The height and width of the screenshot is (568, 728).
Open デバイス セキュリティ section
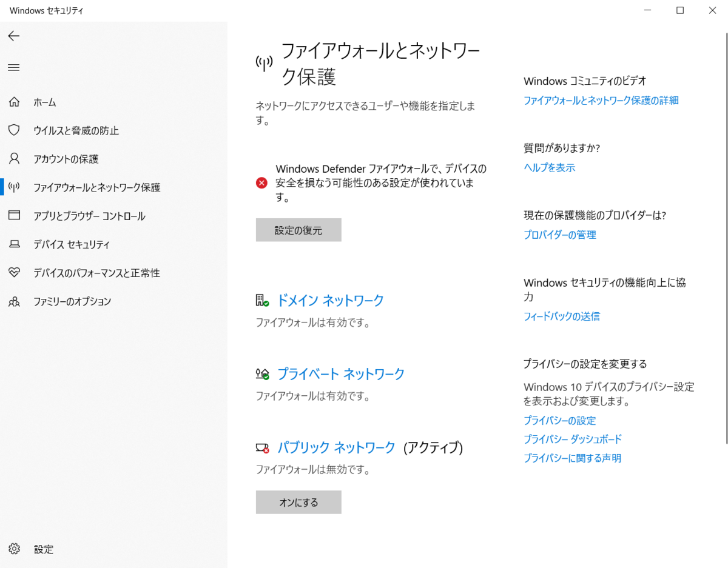tap(72, 245)
